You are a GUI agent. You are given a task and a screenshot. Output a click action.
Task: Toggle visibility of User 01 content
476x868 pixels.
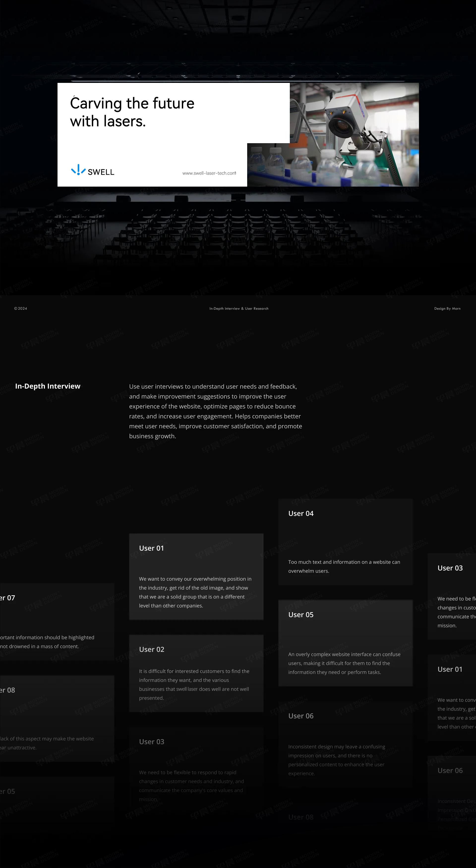pos(151,548)
